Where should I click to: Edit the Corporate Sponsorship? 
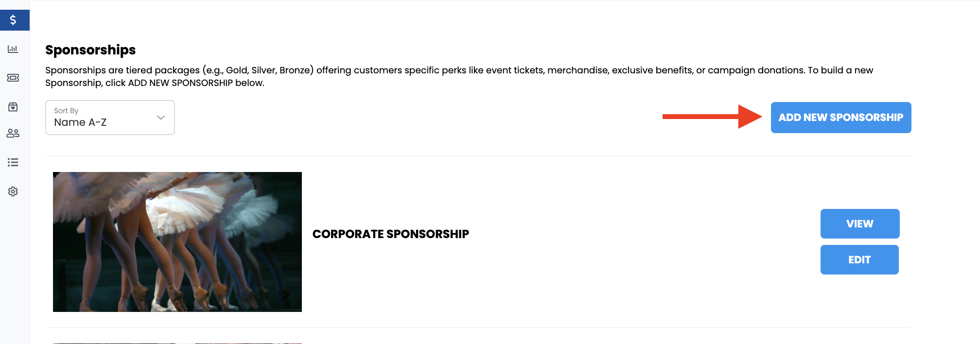(x=859, y=259)
